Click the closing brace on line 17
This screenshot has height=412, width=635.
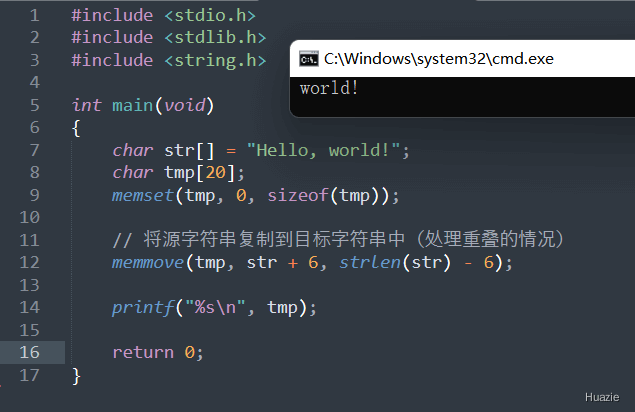(x=76, y=376)
